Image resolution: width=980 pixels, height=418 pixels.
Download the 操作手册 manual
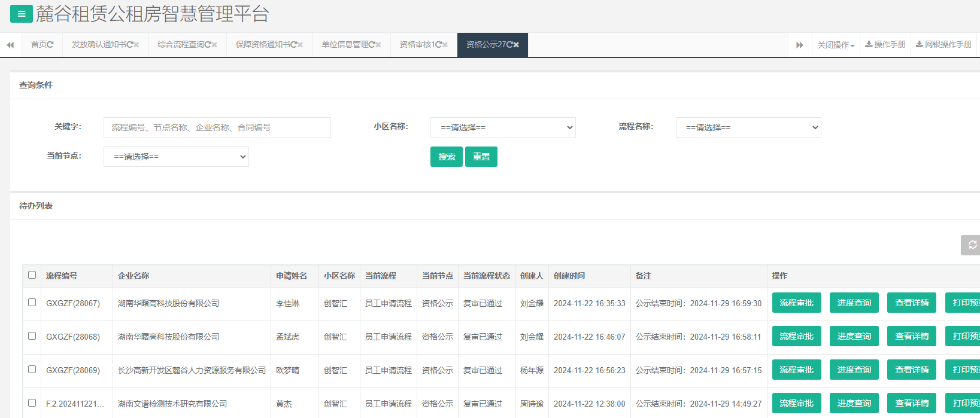click(x=885, y=45)
